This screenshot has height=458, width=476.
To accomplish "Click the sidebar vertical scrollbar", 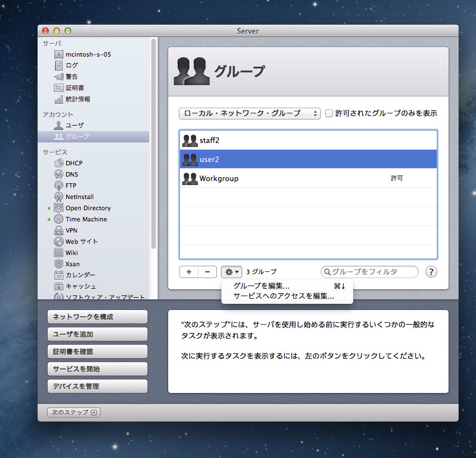I will click(154, 144).
